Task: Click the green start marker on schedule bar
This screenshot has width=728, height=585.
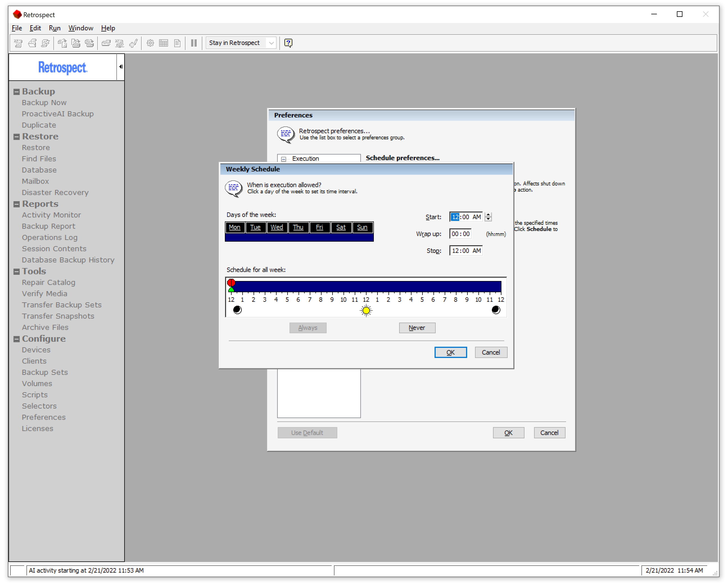Action: pyautogui.click(x=231, y=290)
